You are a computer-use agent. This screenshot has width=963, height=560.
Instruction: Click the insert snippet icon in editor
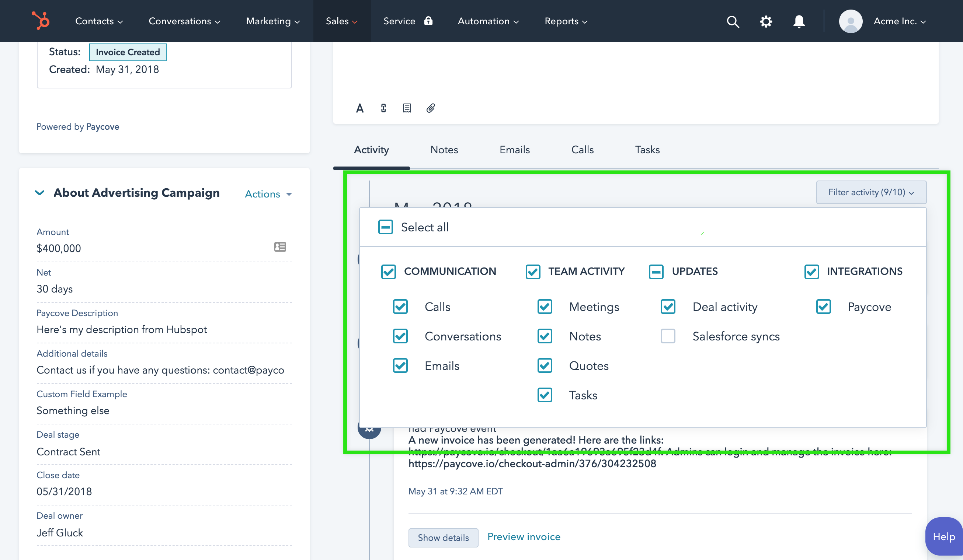coord(407,108)
